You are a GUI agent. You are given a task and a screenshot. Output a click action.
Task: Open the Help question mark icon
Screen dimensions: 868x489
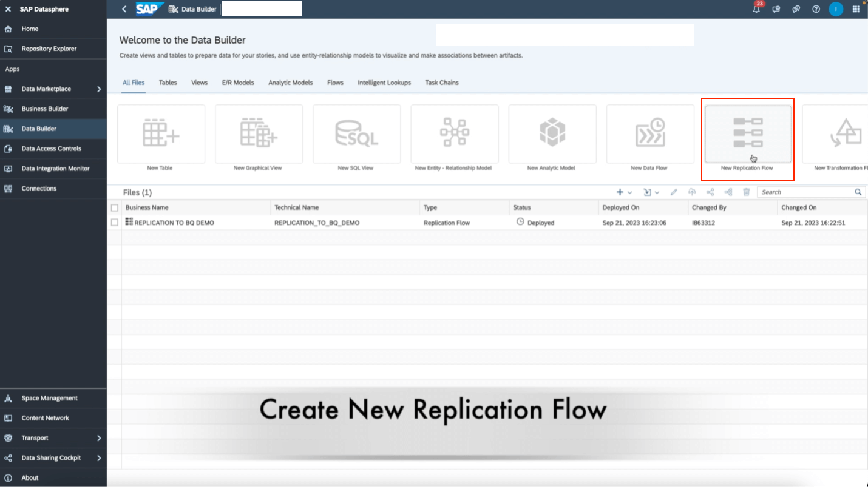816,9
